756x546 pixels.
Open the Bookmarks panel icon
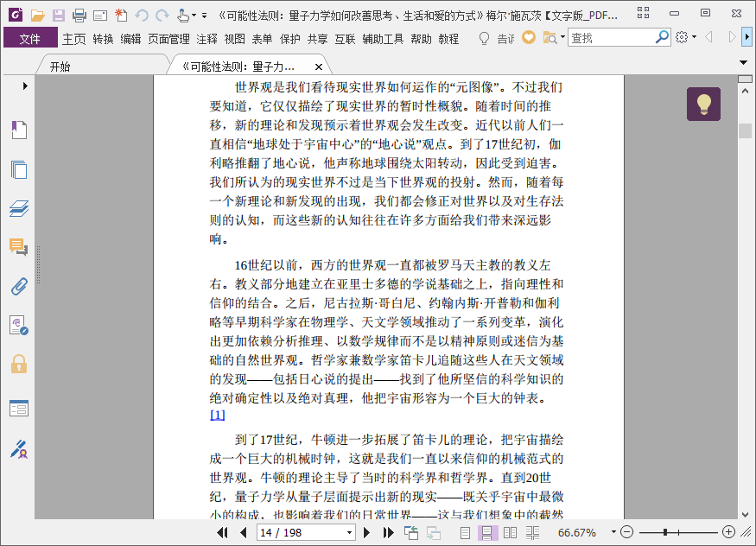(19, 130)
